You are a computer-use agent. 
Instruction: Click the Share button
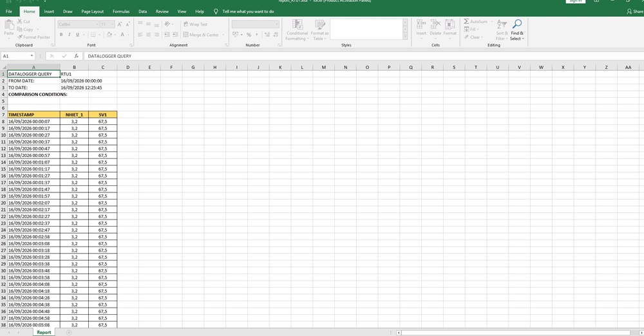tap(635, 12)
